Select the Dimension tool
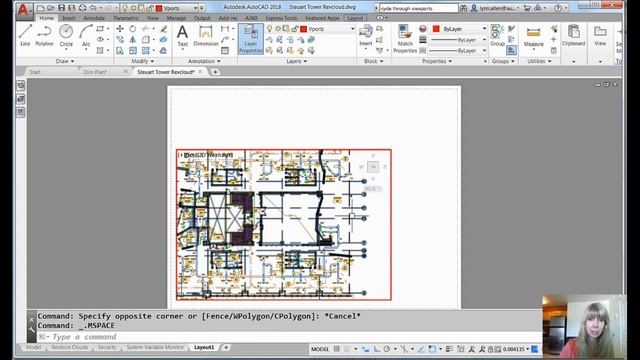The width and height of the screenshot is (640, 360). click(x=206, y=36)
